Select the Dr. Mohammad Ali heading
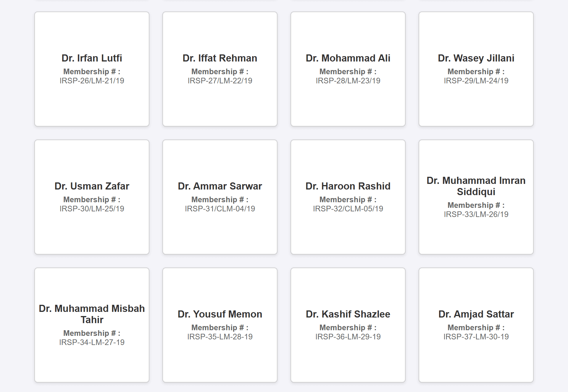568x392 pixels. click(x=348, y=58)
